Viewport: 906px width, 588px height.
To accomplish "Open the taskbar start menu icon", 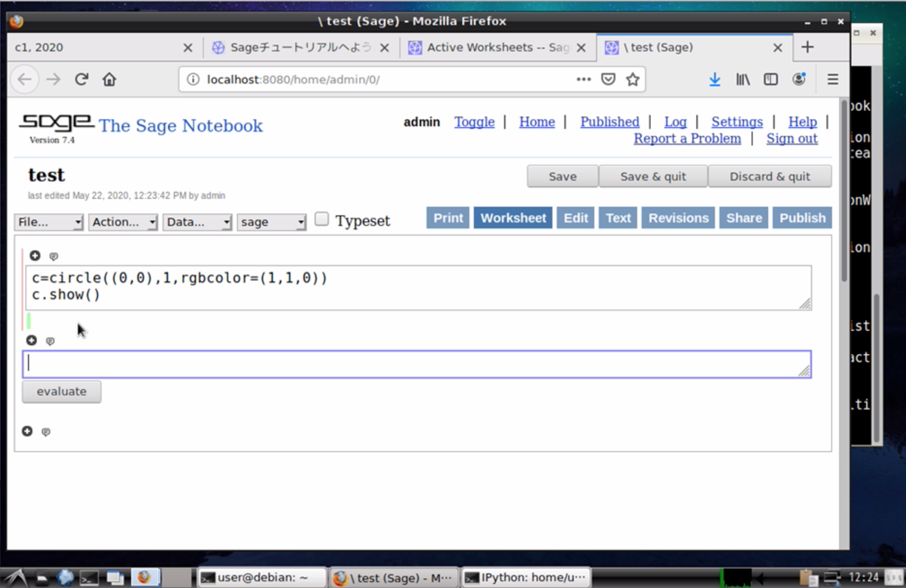I will [x=16, y=577].
